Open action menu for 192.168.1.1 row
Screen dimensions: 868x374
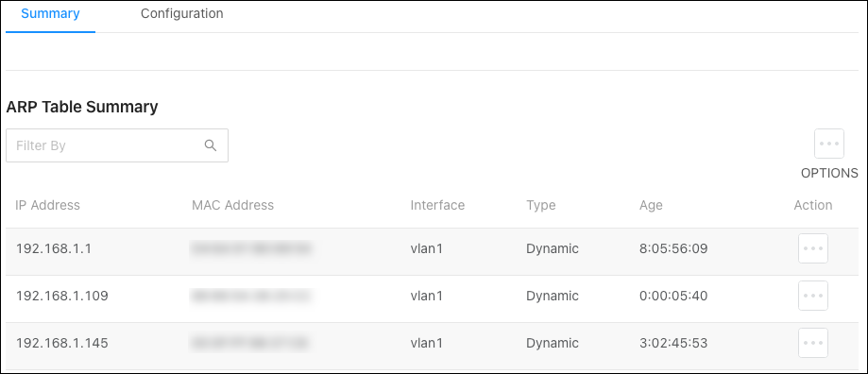click(x=812, y=248)
